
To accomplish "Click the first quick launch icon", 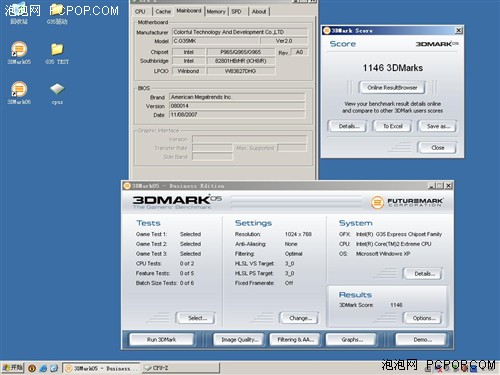I will click(x=32, y=368).
